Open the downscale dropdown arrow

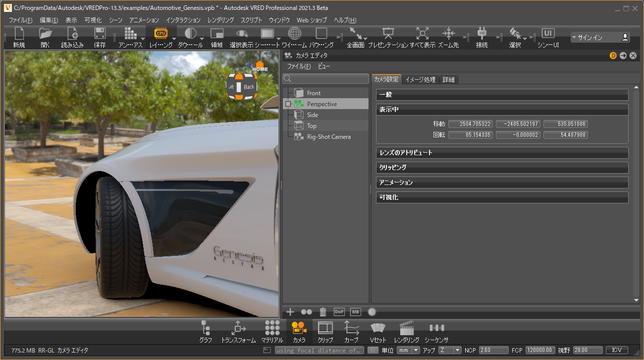[202, 39]
